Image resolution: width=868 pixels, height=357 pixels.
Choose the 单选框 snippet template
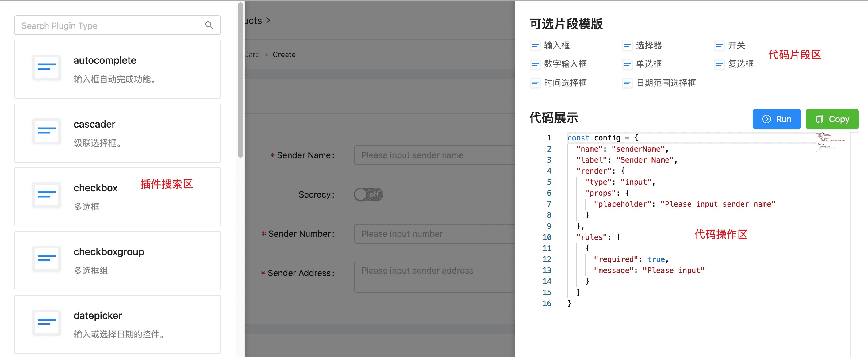point(648,64)
